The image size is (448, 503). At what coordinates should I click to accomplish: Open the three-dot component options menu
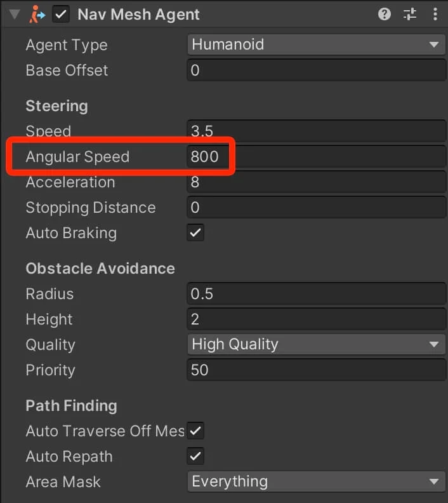pyautogui.click(x=435, y=14)
